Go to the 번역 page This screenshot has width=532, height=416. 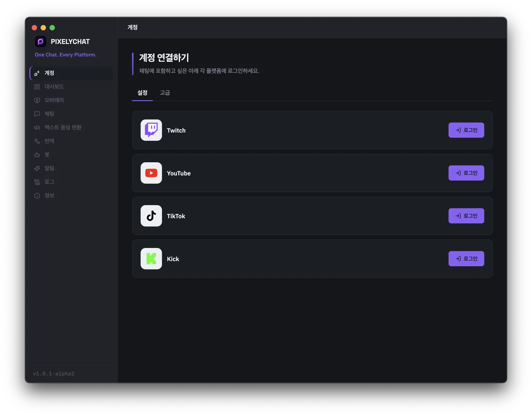click(x=71, y=141)
